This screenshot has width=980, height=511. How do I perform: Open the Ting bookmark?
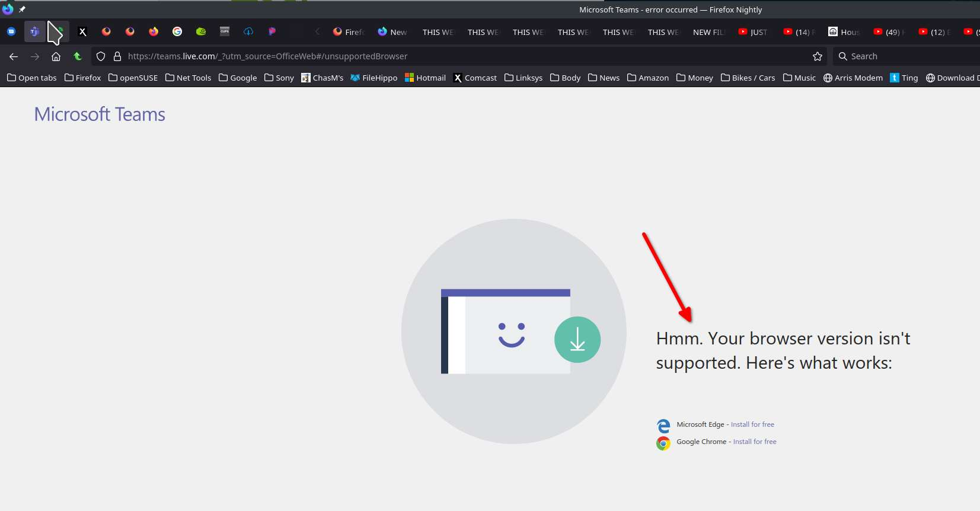(904, 78)
